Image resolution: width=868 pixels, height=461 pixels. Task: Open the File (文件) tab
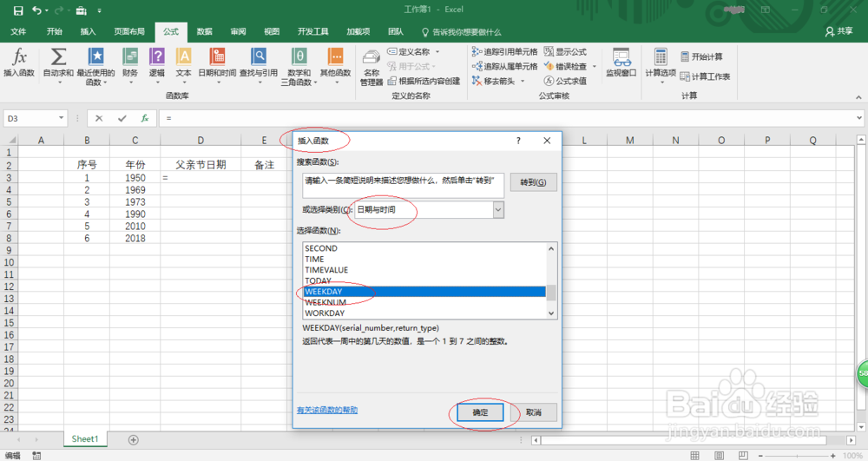18,31
